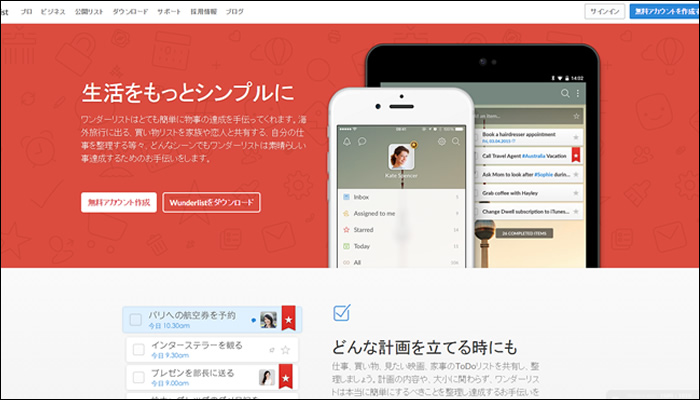Viewport: 700px width, 400px height.
Task: Select the Inbox label text
Action: (361, 197)
